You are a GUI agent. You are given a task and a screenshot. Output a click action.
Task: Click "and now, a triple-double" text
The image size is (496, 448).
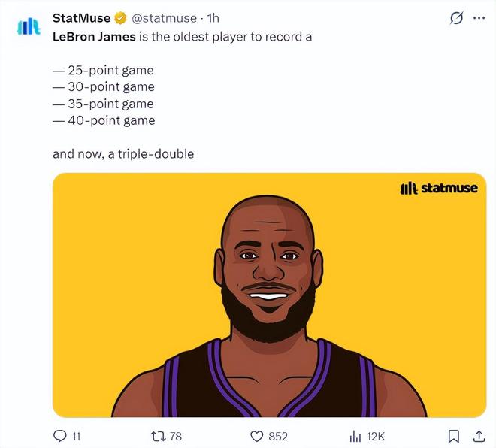point(123,154)
